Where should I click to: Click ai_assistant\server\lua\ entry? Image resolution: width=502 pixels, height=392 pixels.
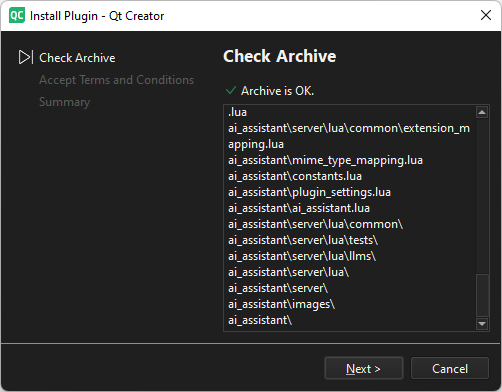coord(288,272)
